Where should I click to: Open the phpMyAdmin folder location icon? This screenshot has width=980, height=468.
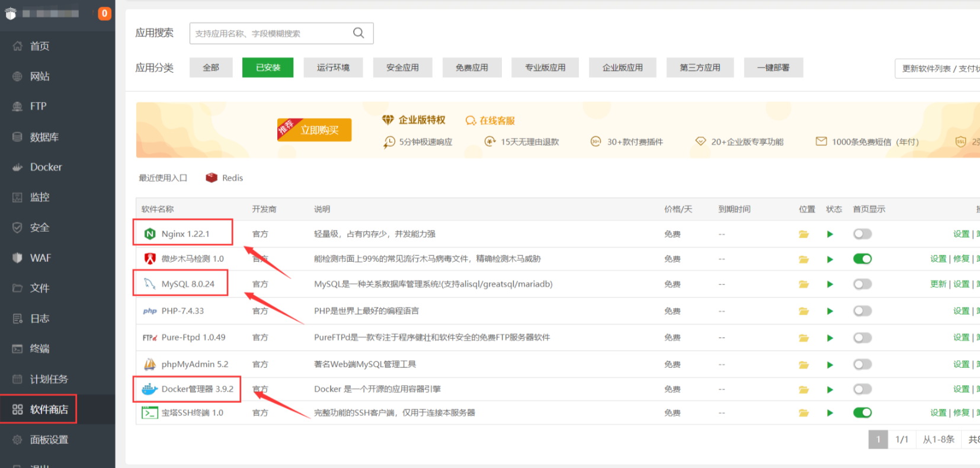pyautogui.click(x=803, y=364)
